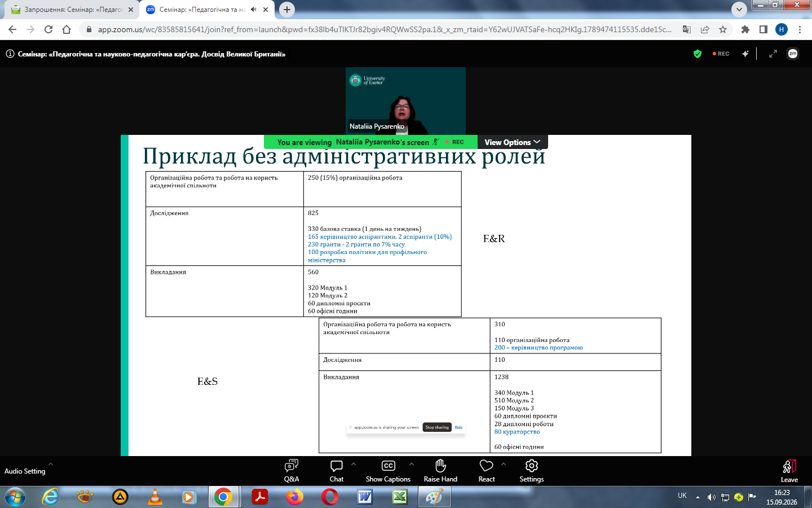Image resolution: width=812 pixels, height=508 pixels.
Task: Open the Chrome three-dot menu
Action: (x=800, y=29)
